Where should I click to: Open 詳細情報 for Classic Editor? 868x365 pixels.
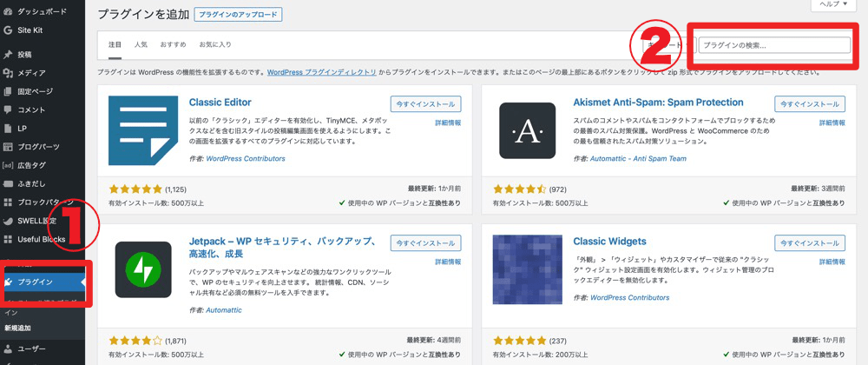tap(448, 123)
